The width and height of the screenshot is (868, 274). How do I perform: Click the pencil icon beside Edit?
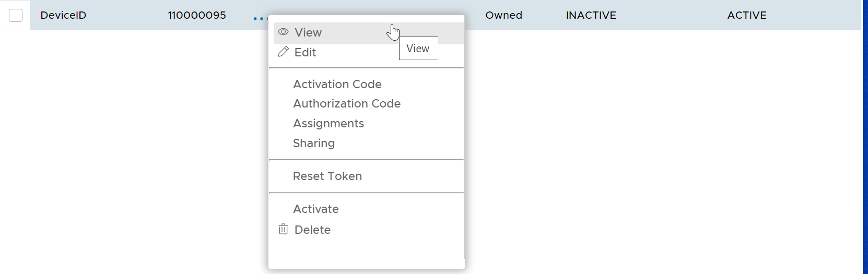tap(283, 52)
